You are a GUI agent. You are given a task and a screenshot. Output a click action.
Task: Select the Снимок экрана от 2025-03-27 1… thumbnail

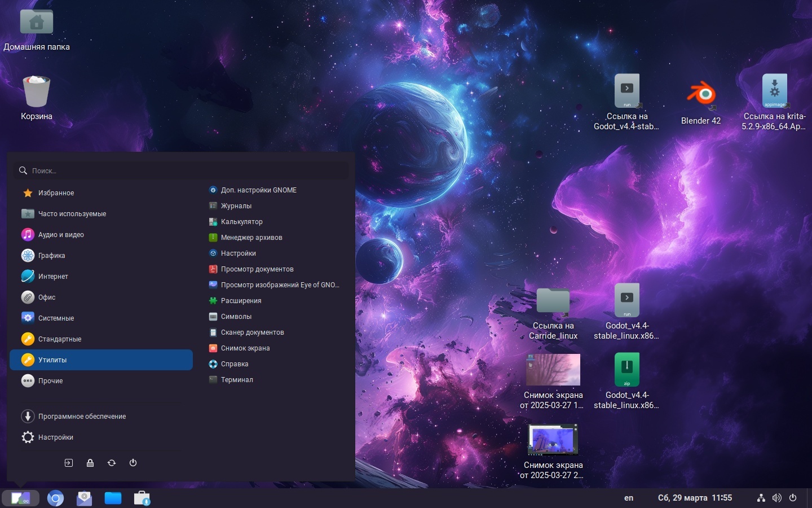point(552,382)
